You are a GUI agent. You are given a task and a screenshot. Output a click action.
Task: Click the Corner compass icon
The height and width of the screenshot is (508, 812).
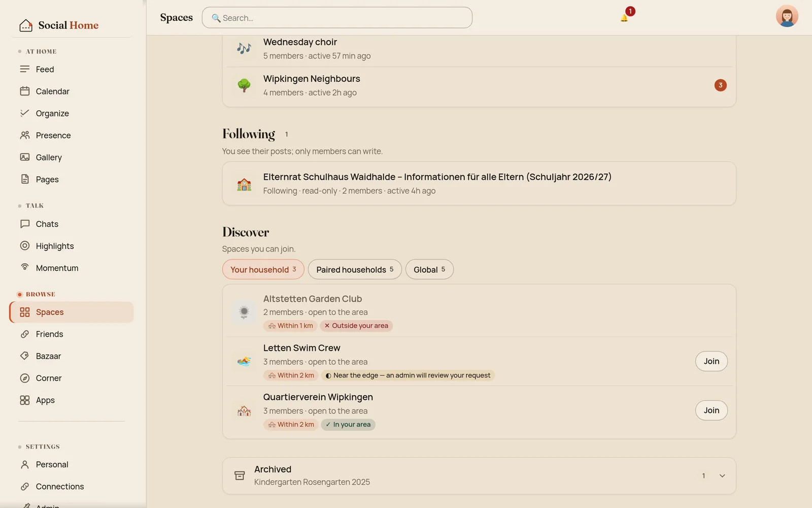point(25,378)
